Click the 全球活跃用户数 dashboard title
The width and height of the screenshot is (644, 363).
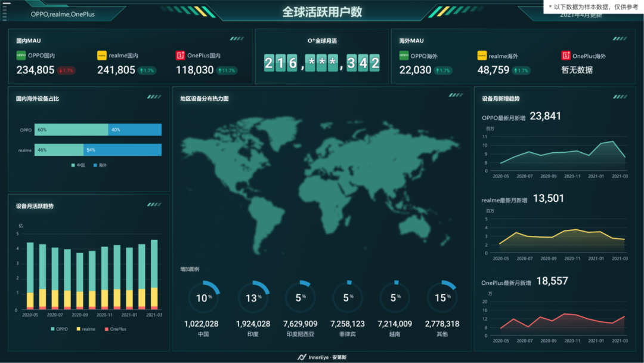pyautogui.click(x=322, y=12)
